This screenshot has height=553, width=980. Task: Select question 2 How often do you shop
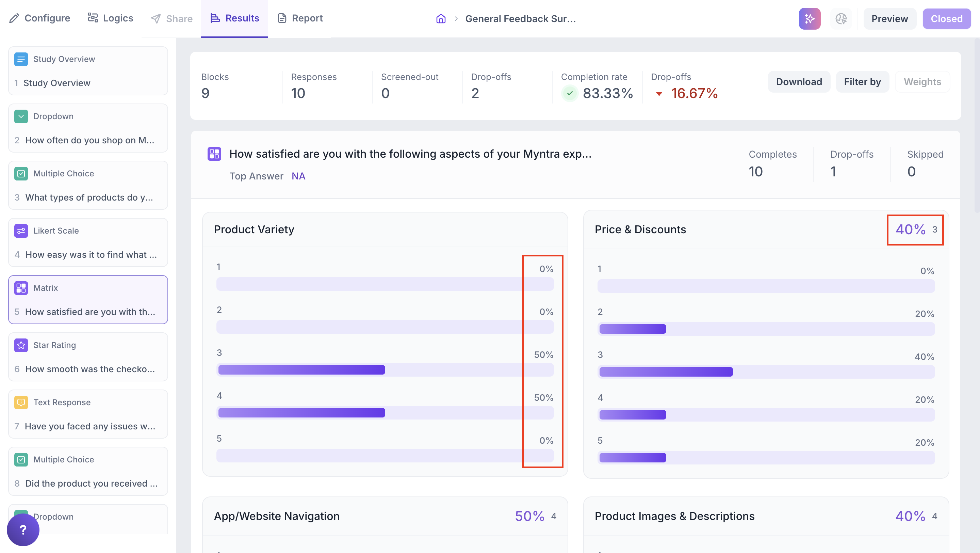pos(89,140)
